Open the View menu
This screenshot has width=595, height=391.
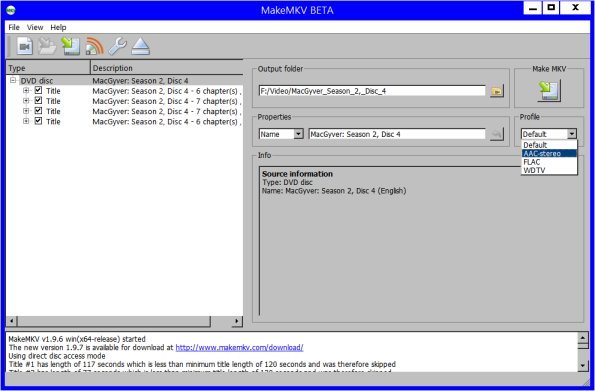coord(35,27)
